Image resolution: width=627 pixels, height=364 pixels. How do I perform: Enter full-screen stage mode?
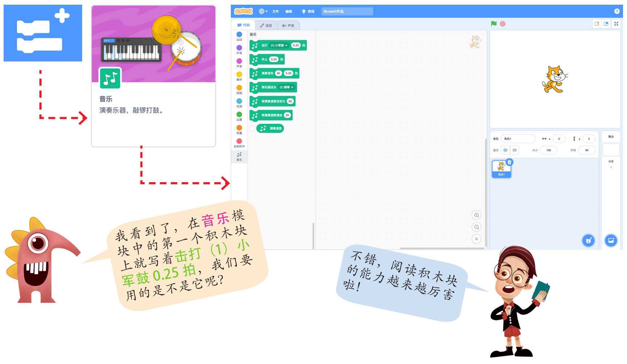point(616,24)
